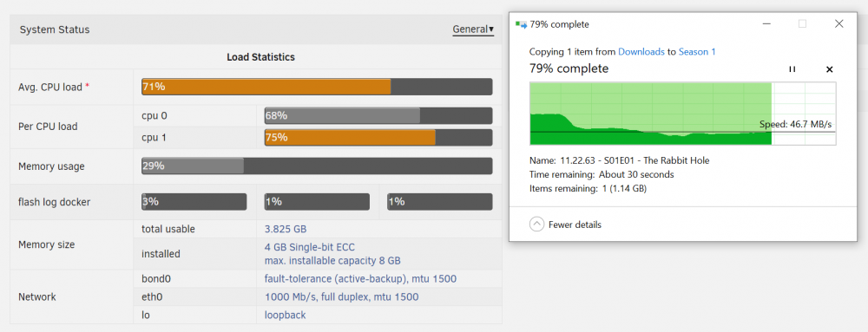Click the flash 3% usage bar
The image size is (868, 332).
(x=194, y=202)
